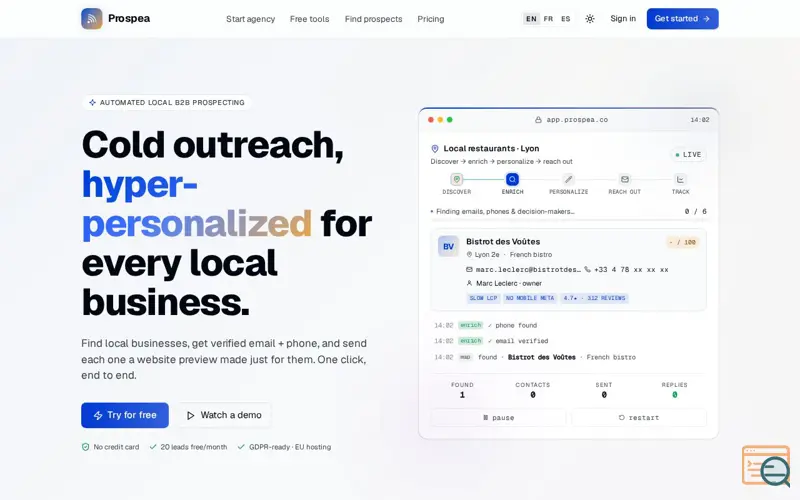Click the map pin icon beside Local restaurants
Screen dimensions: 800x500
coord(435,148)
